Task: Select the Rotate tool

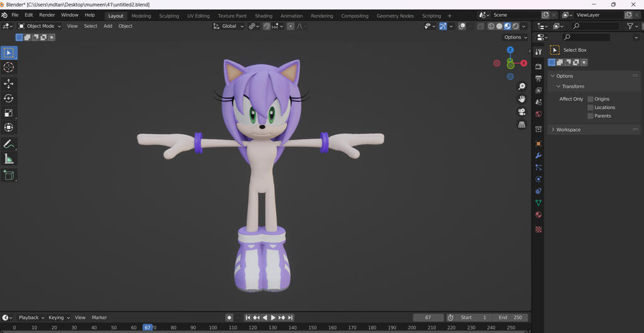Action: coord(9,98)
